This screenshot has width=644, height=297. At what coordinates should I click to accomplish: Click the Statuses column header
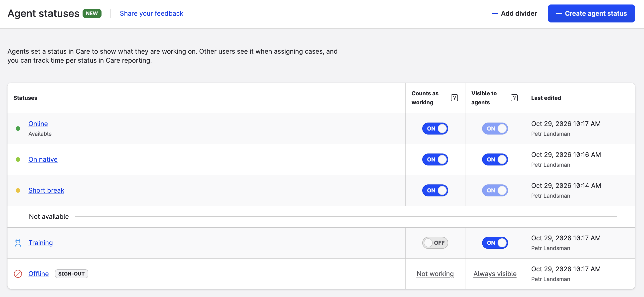(25, 98)
